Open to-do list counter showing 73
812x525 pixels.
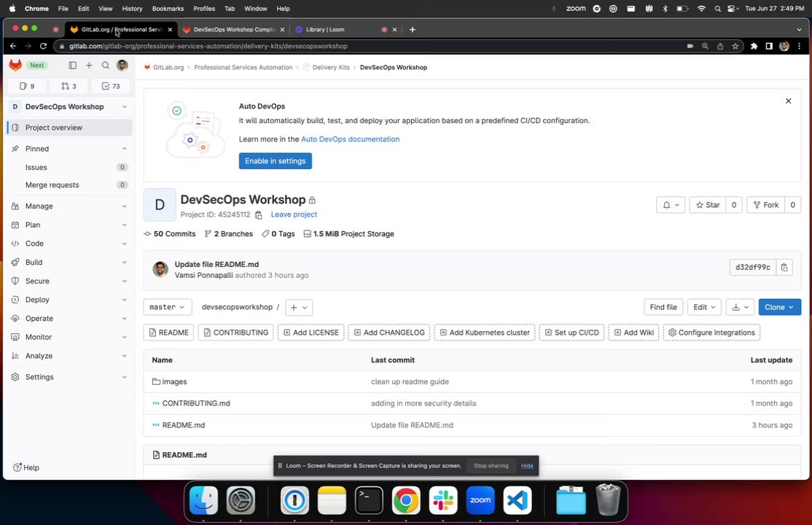[x=110, y=86]
